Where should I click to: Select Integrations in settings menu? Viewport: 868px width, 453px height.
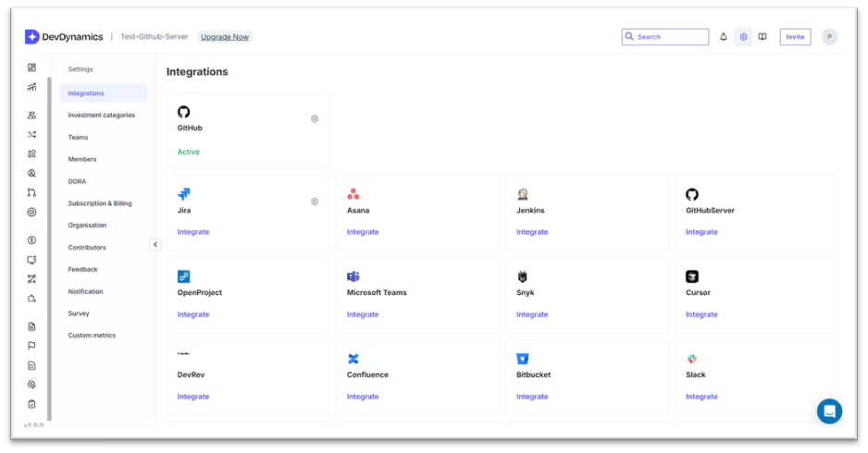(x=104, y=93)
